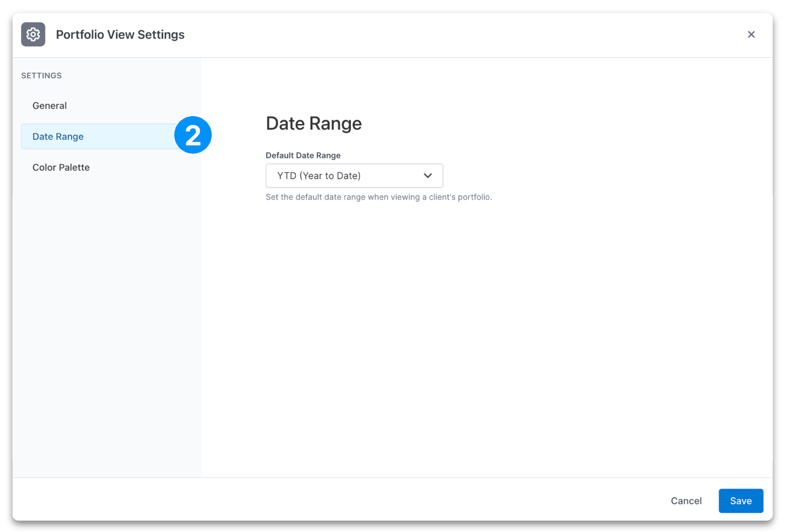787x532 pixels.
Task: Expand the YTD (Year to Date) selector
Action: click(354, 175)
